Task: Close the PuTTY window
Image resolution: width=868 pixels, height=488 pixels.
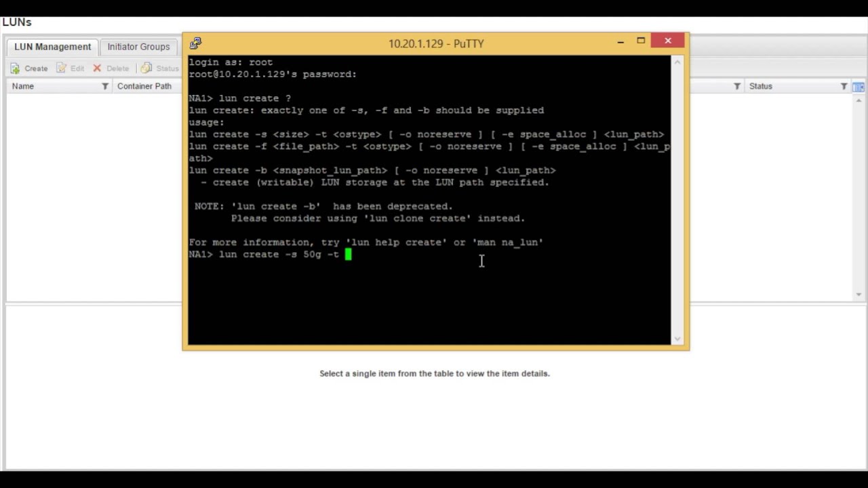Action: click(668, 41)
